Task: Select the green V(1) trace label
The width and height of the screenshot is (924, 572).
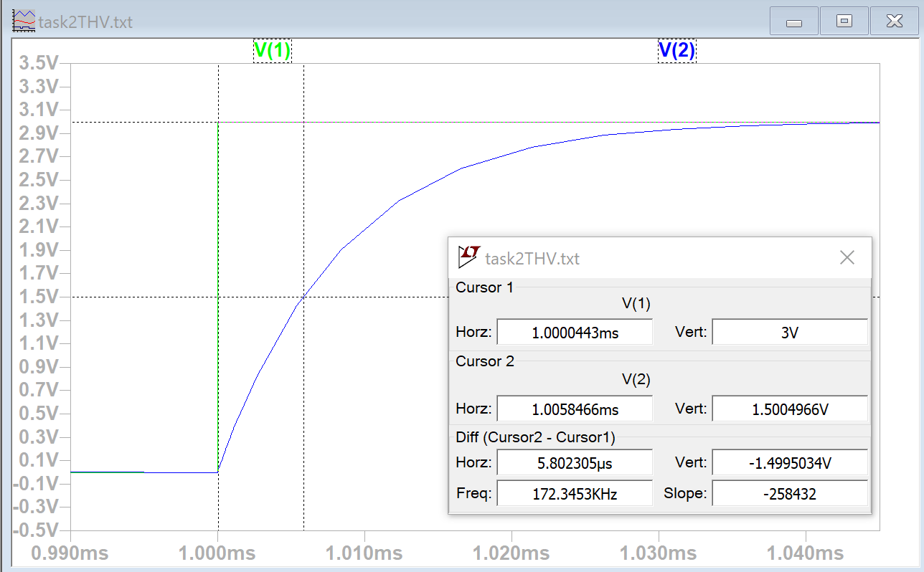Action: [x=273, y=50]
